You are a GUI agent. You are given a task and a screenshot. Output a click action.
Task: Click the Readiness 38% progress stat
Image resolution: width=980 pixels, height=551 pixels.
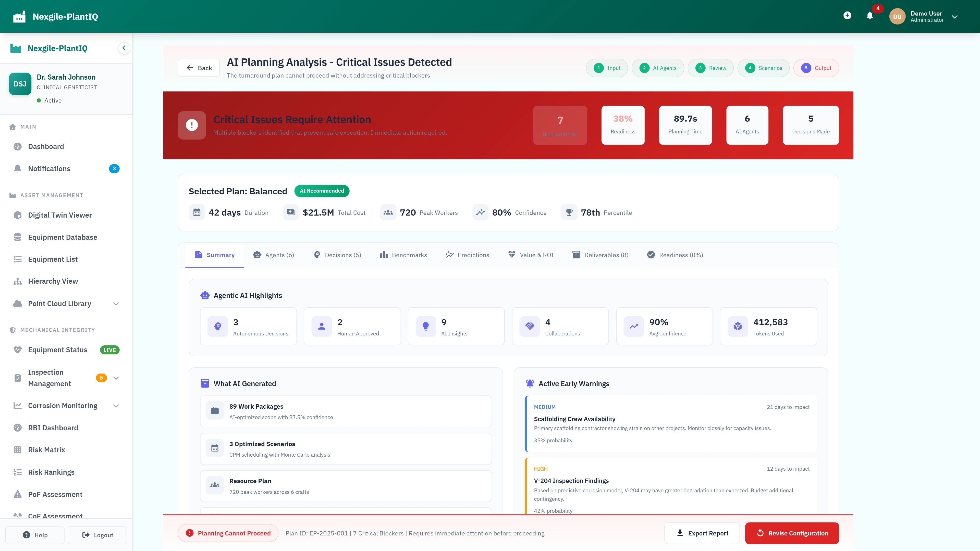pos(623,125)
